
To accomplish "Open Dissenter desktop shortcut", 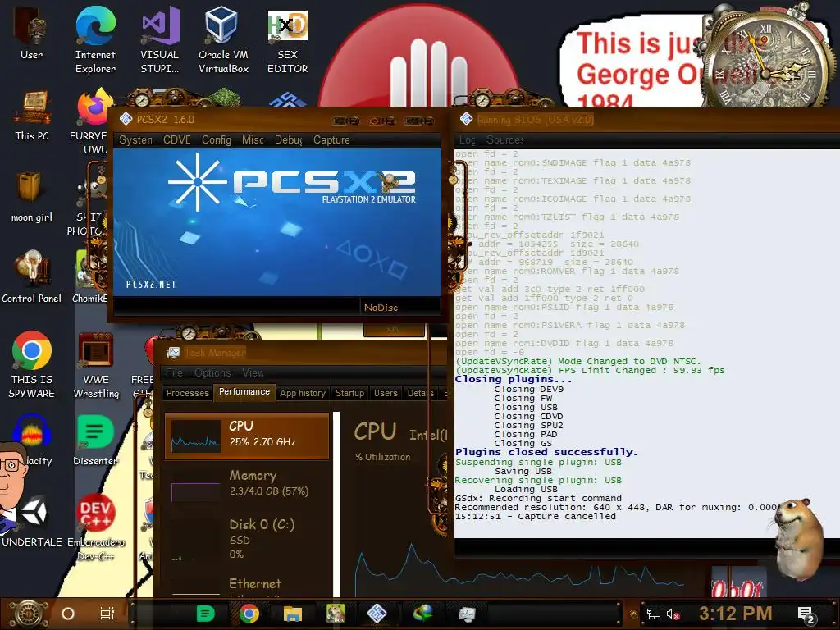I will [95, 440].
